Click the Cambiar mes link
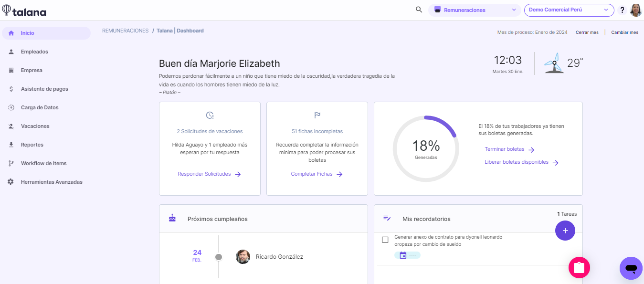The image size is (644, 284). pos(624,32)
